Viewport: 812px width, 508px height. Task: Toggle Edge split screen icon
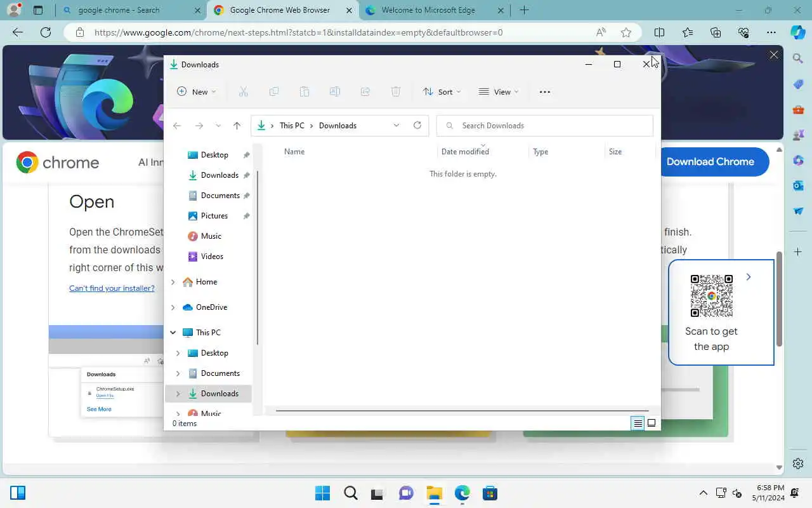coord(660,32)
